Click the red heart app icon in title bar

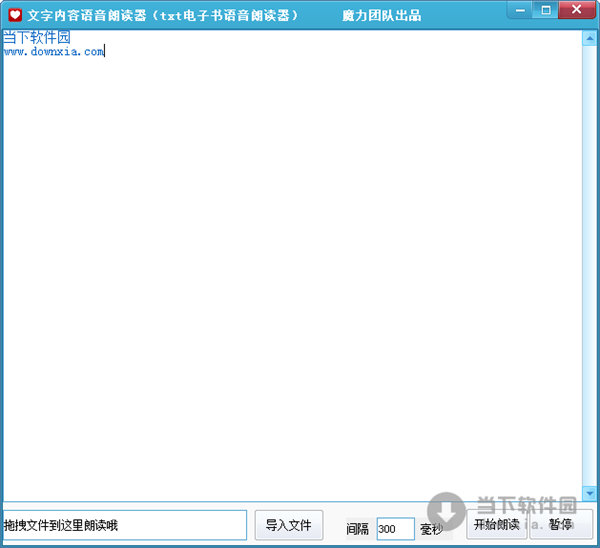tap(15, 15)
